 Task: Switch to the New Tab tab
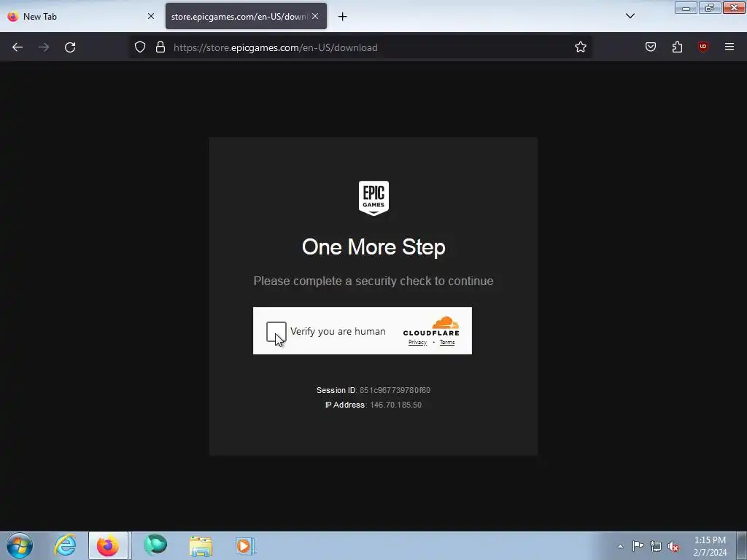pyautogui.click(x=81, y=16)
